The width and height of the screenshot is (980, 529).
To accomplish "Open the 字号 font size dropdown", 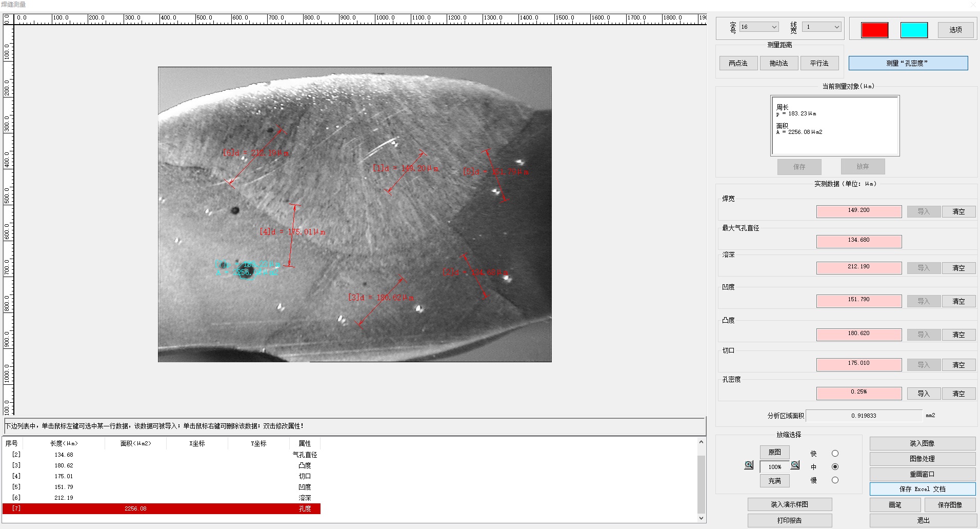I will click(x=759, y=27).
